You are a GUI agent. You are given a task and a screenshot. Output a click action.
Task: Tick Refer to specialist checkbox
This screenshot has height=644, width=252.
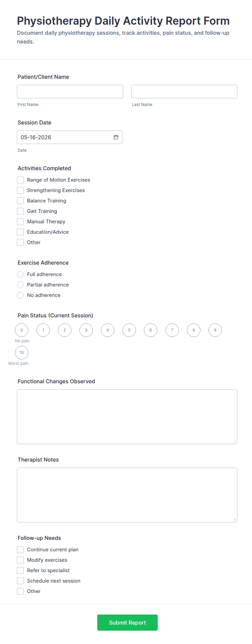[x=20, y=571]
